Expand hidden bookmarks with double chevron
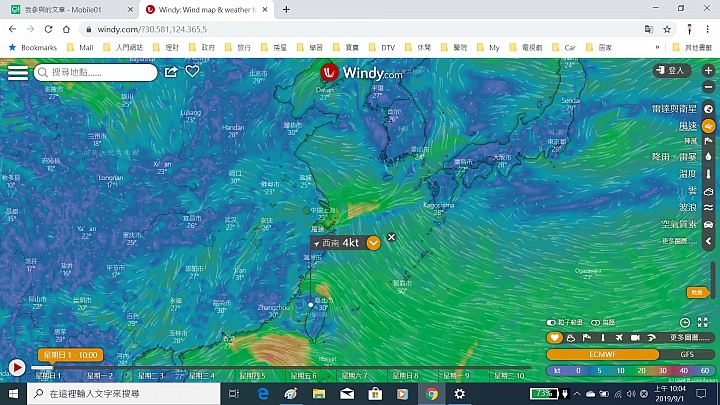Image resolution: width=720 pixels, height=405 pixels. pyautogui.click(x=657, y=47)
